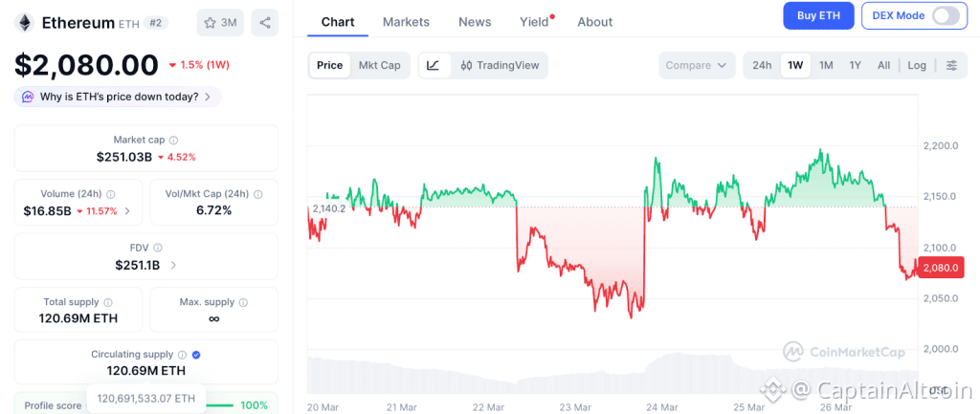980x414 pixels.
Task: Select the 1Y time range
Action: pos(856,65)
